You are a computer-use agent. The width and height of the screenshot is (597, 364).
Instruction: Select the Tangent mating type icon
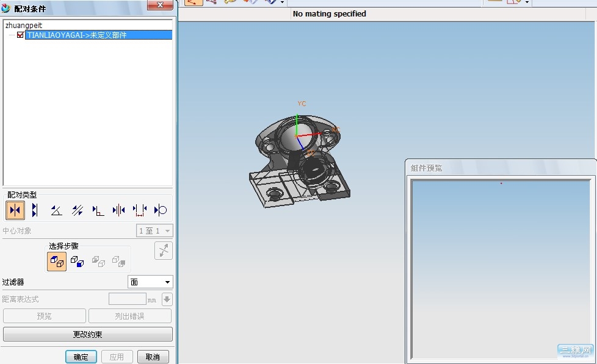click(161, 210)
